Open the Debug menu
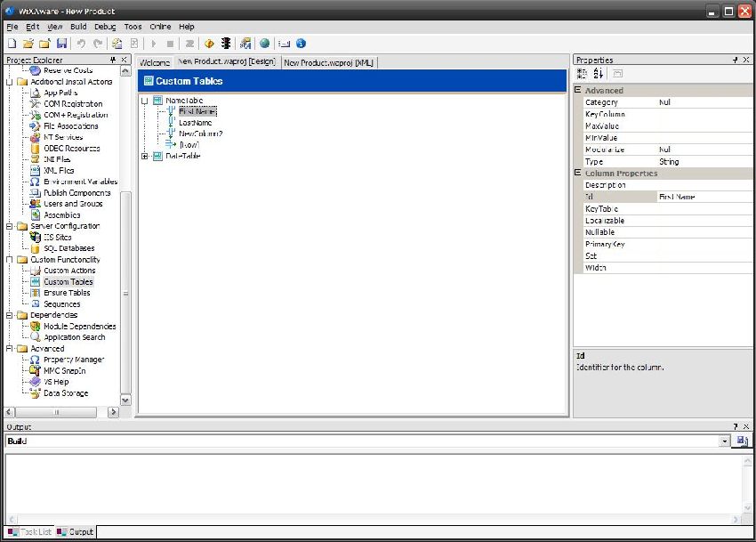The image size is (756, 542). tap(105, 27)
